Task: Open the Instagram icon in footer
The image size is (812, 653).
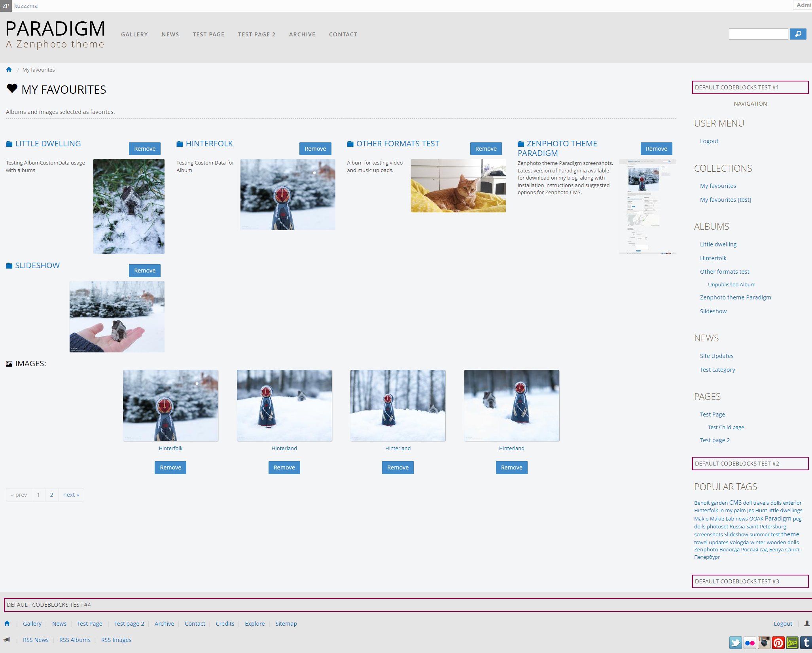Action: click(764, 643)
